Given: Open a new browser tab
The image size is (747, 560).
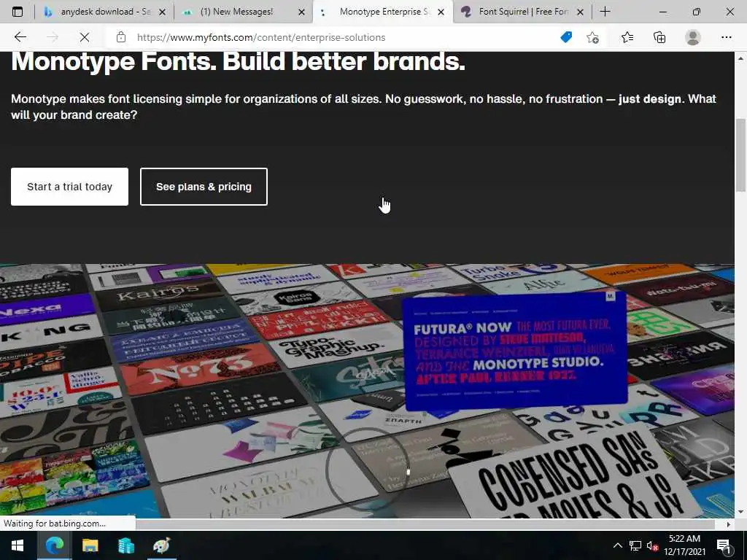Looking at the screenshot, I should pyautogui.click(x=605, y=12).
